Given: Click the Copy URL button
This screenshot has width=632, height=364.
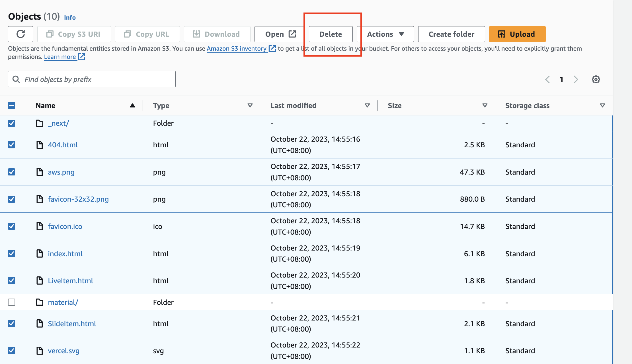Looking at the screenshot, I should click(x=147, y=34).
